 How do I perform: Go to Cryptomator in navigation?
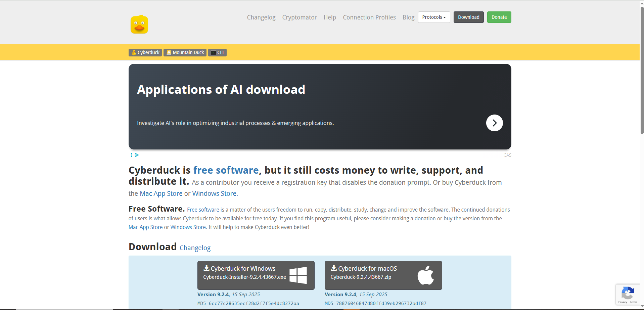[299, 17]
